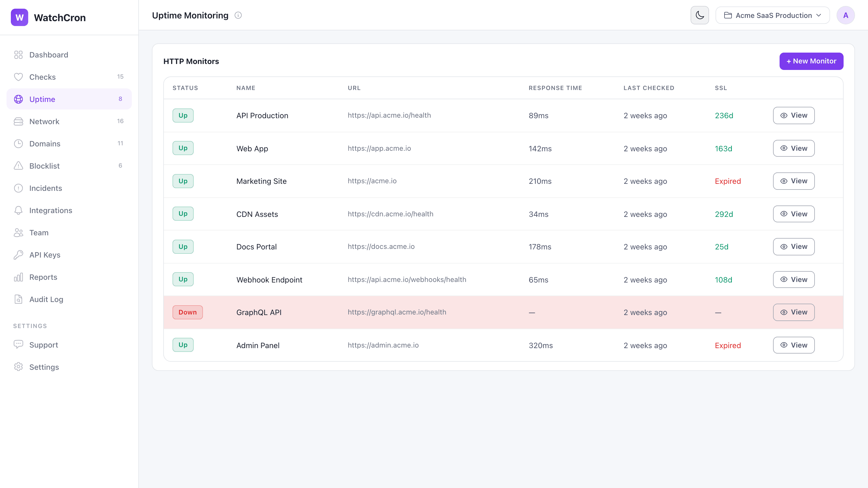This screenshot has height=488, width=868.
Task: Click the Dashboard grid icon
Action: [18, 55]
